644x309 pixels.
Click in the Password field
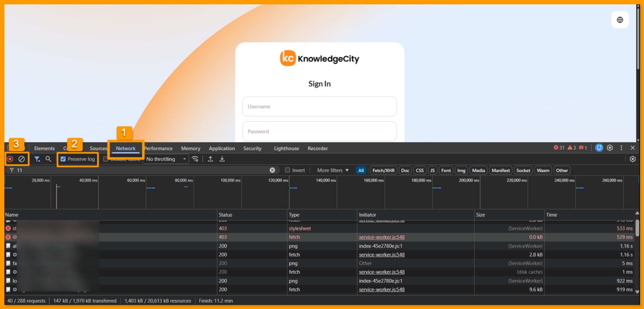320,131
